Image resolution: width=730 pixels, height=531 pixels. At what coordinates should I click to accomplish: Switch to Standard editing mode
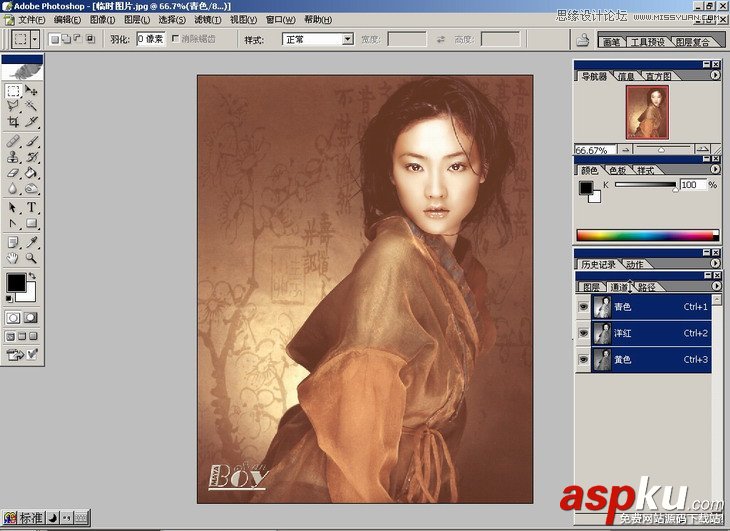pyautogui.click(x=13, y=318)
